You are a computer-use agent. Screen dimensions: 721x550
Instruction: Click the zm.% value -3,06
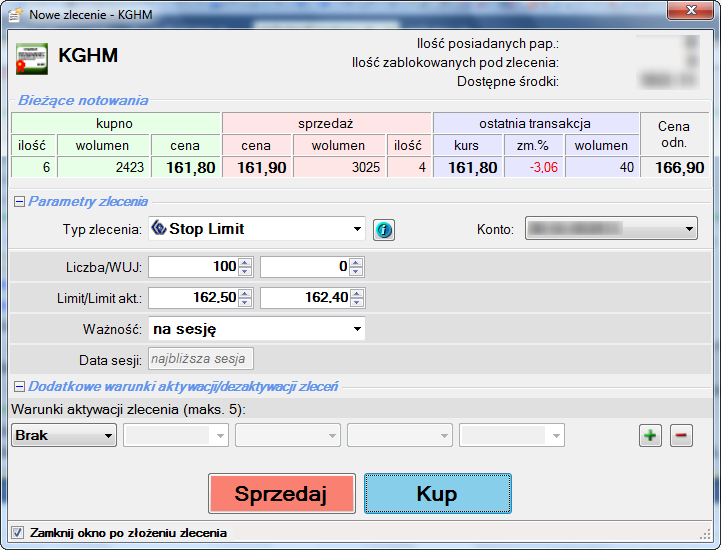click(x=534, y=167)
